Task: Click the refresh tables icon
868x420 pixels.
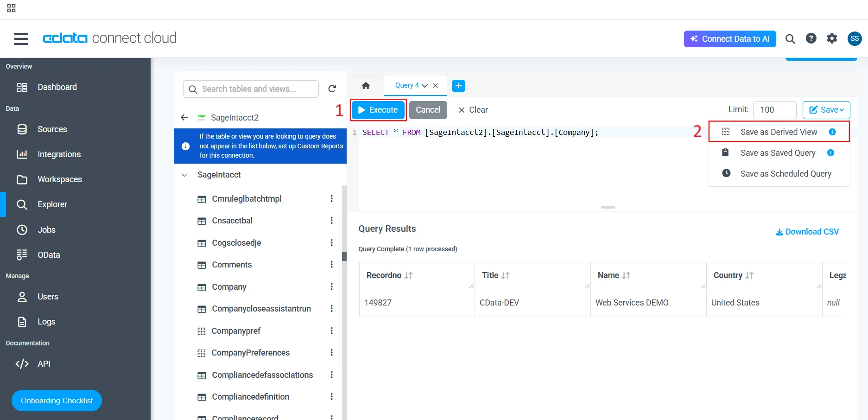Action: click(332, 89)
